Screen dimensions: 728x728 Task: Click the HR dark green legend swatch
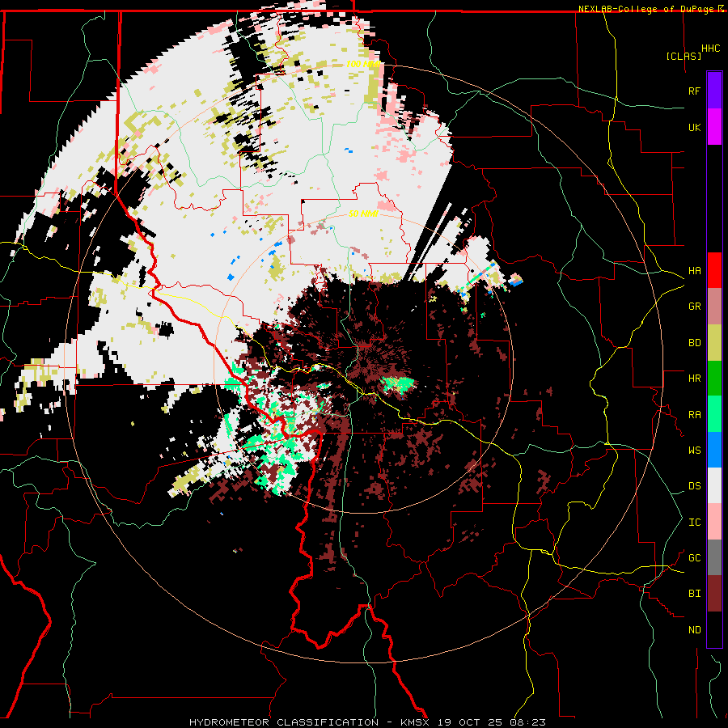(714, 379)
